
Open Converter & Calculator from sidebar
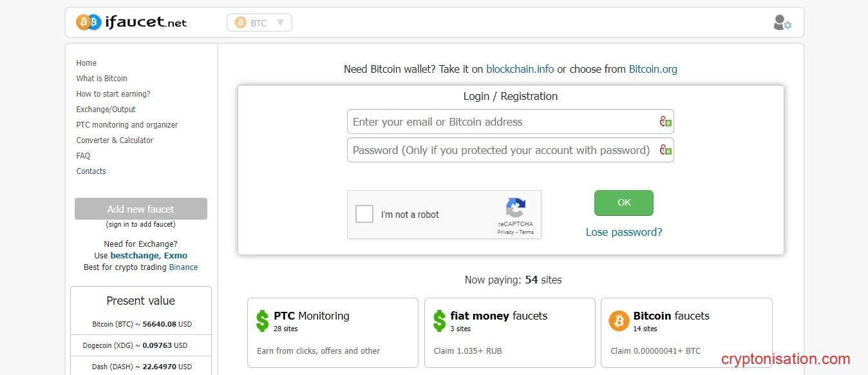pyautogui.click(x=115, y=140)
